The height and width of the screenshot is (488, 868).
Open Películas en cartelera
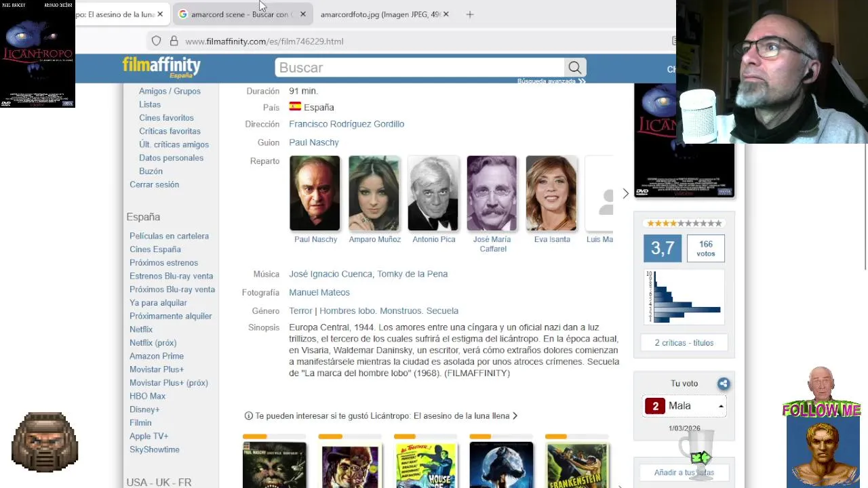click(x=169, y=236)
